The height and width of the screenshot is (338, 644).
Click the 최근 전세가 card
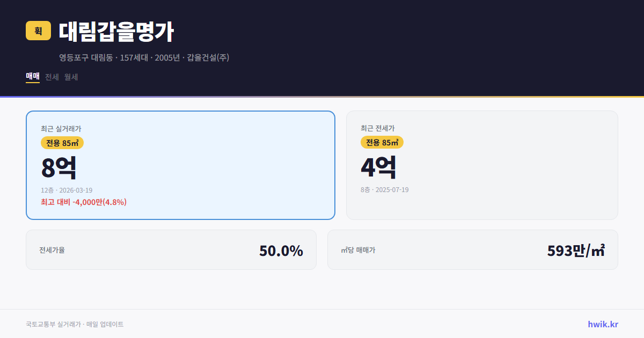pyautogui.click(x=482, y=165)
